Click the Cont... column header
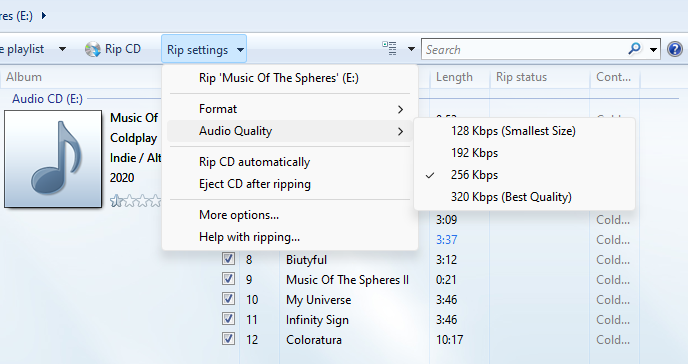This screenshot has height=364, width=688. click(613, 77)
